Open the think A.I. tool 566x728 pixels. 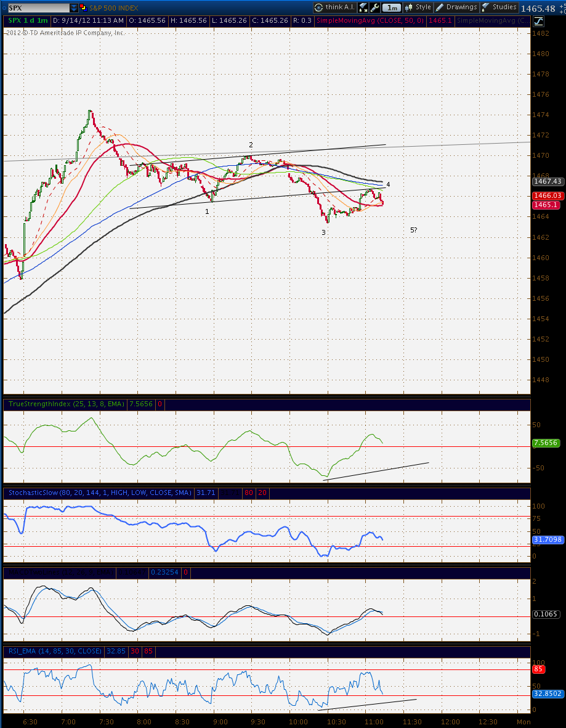(x=334, y=7)
